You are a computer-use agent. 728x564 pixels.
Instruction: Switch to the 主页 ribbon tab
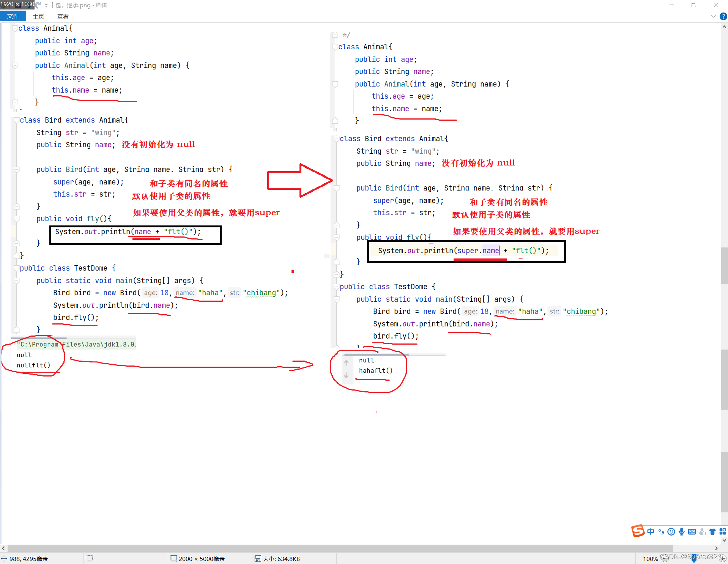[x=38, y=16]
